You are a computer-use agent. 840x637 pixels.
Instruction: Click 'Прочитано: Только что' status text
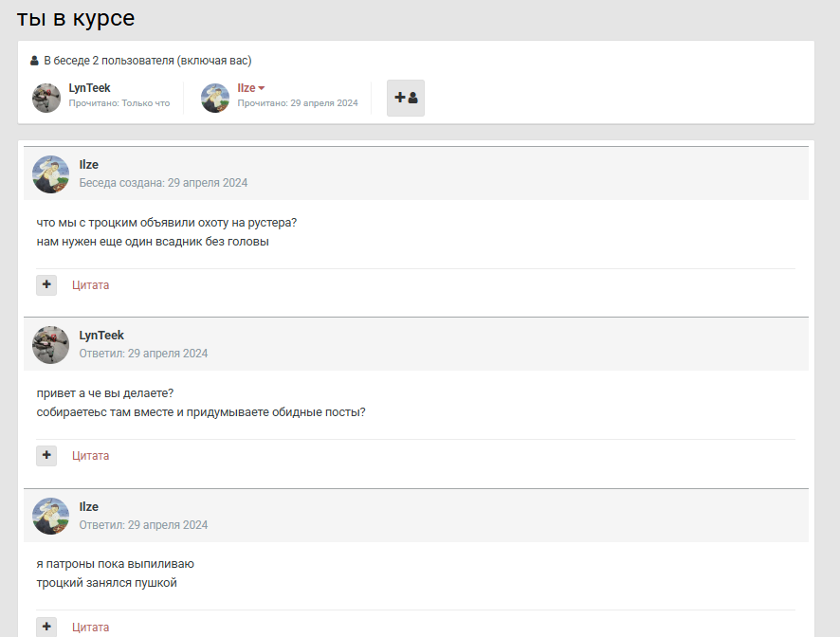(119, 103)
